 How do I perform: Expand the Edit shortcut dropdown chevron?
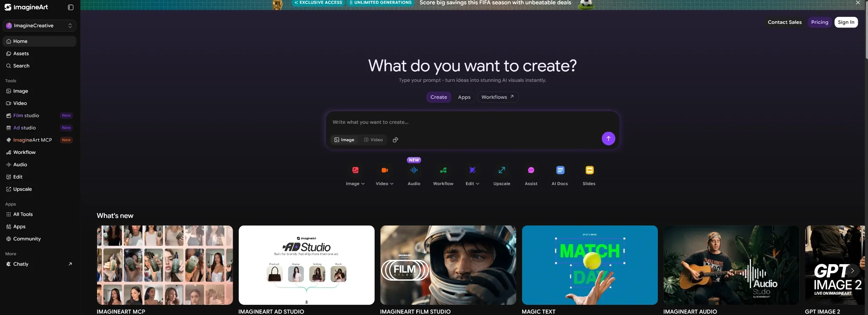pyautogui.click(x=478, y=184)
